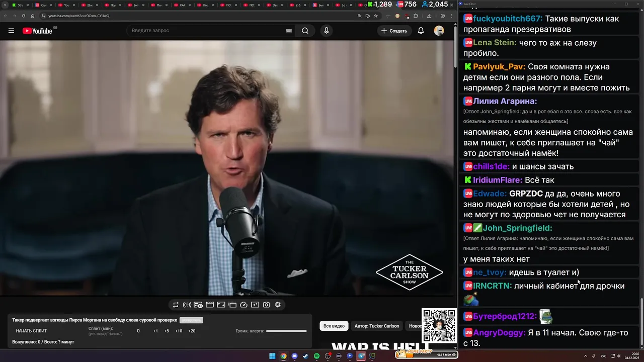644x362 pixels.
Task: Click the +10 split minutes button
Action: [x=179, y=331]
